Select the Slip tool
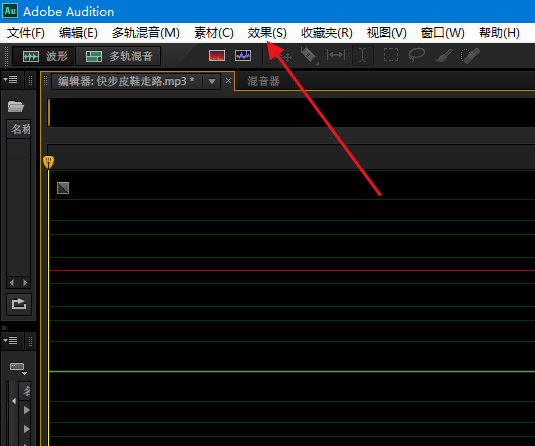The height and width of the screenshot is (446, 535). tap(336, 55)
